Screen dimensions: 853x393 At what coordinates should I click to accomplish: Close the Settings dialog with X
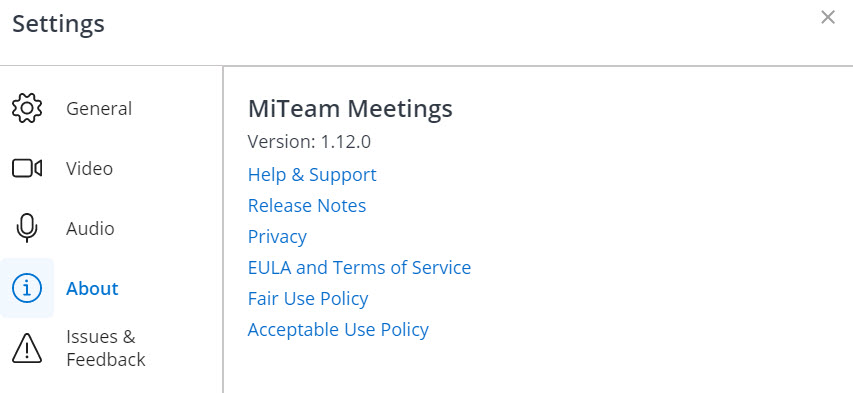(827, 17)
